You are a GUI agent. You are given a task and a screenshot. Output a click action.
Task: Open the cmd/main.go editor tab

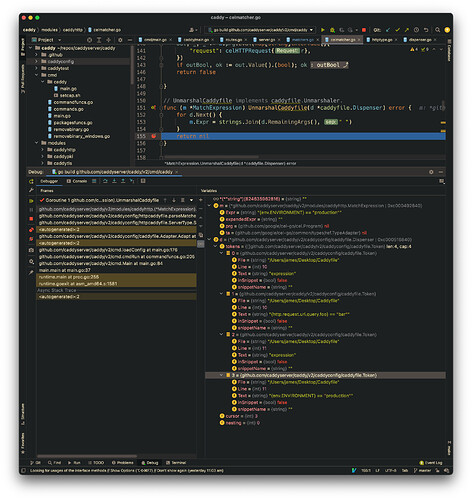(x=155, y=40)
